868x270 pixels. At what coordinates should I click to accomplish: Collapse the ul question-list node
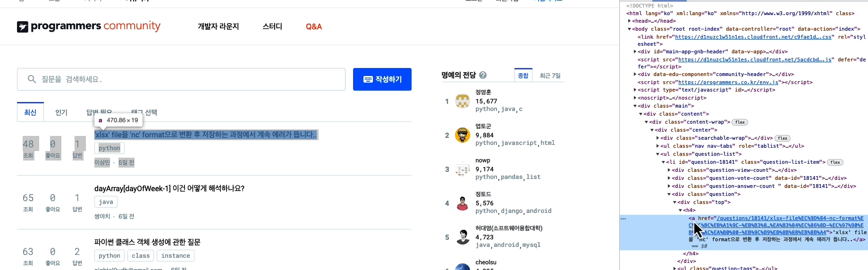[657, 154]
